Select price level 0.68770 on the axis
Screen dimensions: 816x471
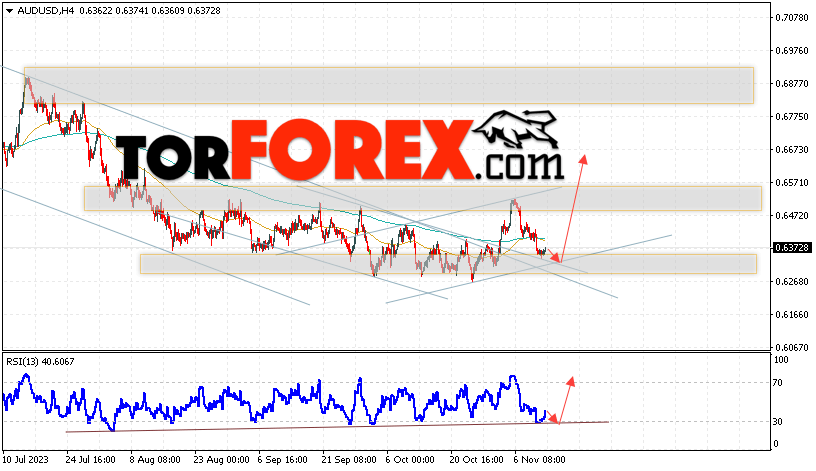click(x=792, y=84)
